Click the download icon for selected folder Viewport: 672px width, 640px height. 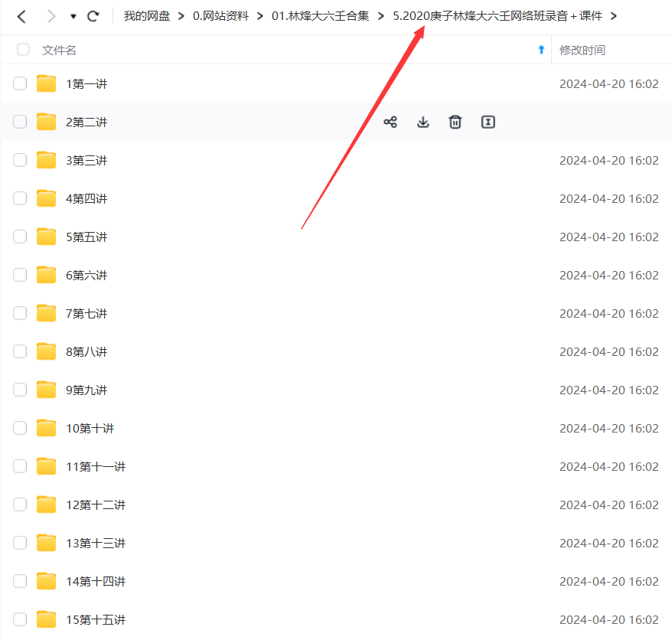point(422,122)
